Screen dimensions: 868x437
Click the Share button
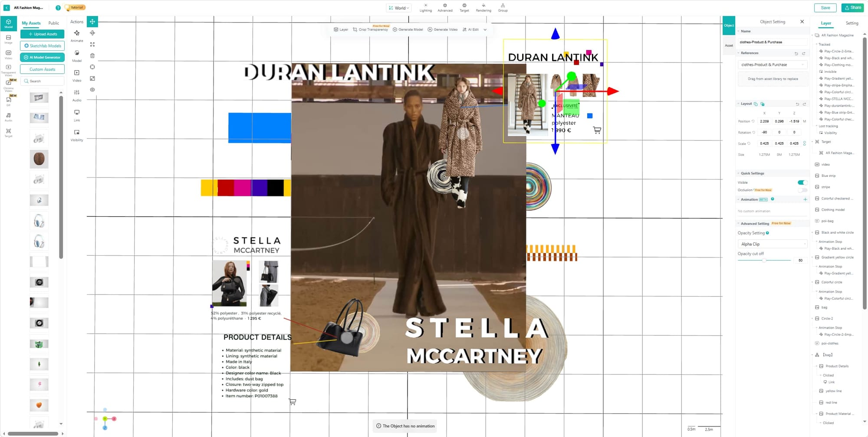click(x=853, y=8)
